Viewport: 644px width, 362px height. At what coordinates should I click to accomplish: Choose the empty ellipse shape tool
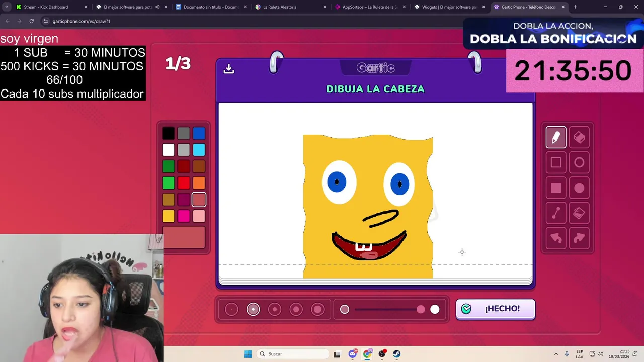coord(579,162)
